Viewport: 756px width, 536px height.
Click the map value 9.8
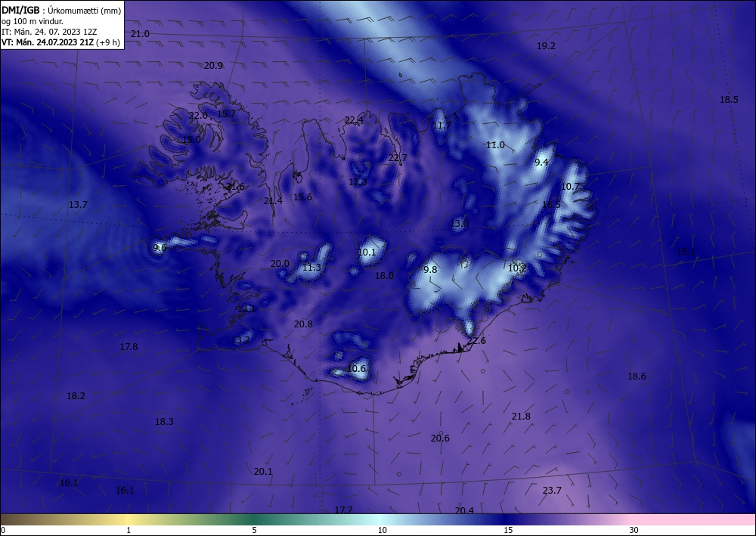[430, 270]
